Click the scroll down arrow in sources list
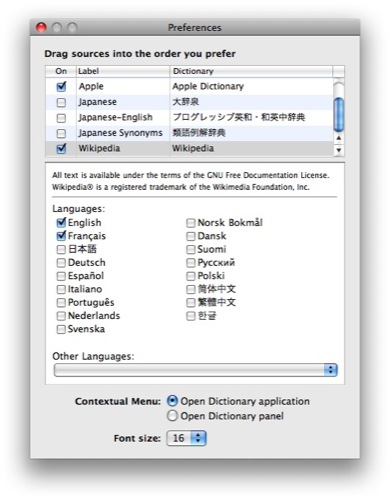This screenshot has height=500, width=390. [x=339, y=150]
